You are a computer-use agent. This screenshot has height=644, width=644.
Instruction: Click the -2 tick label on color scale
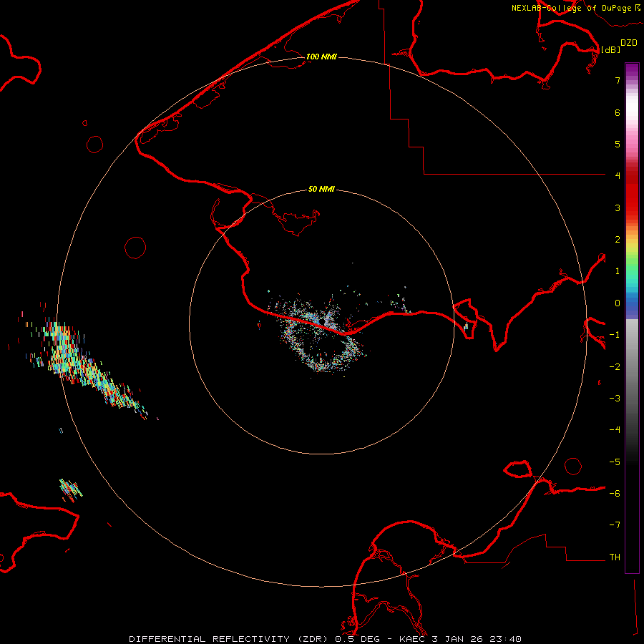pos(615,367)
